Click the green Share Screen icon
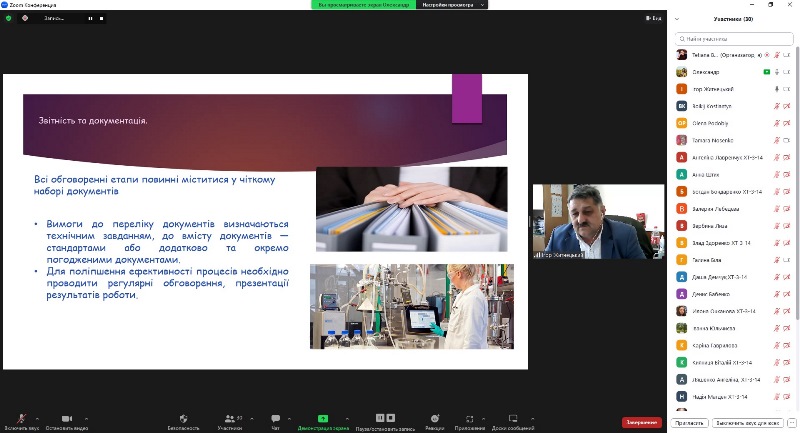This screenshot has width=800, height=433. [x=323, y=419]
